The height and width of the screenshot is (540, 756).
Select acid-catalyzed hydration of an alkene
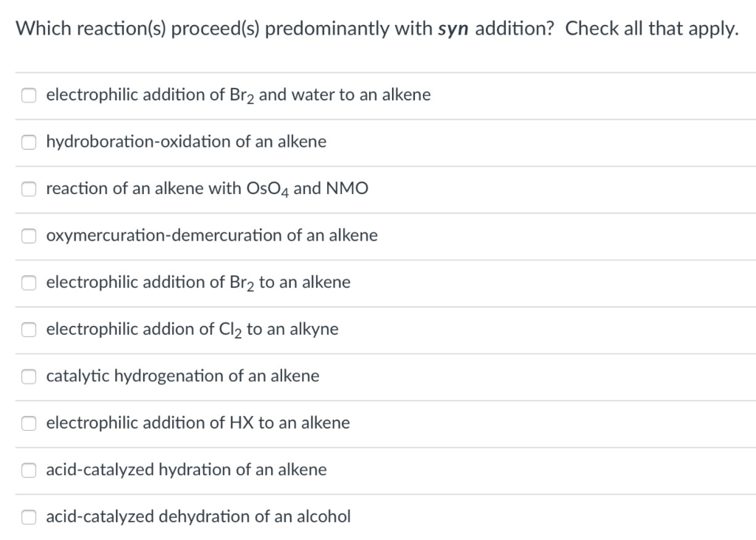coord(28,470)
